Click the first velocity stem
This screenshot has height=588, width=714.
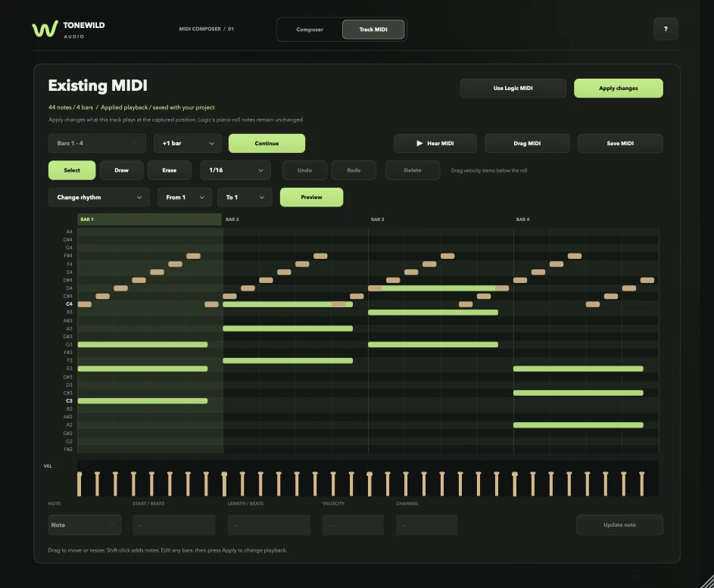click(x=80, y=484)
